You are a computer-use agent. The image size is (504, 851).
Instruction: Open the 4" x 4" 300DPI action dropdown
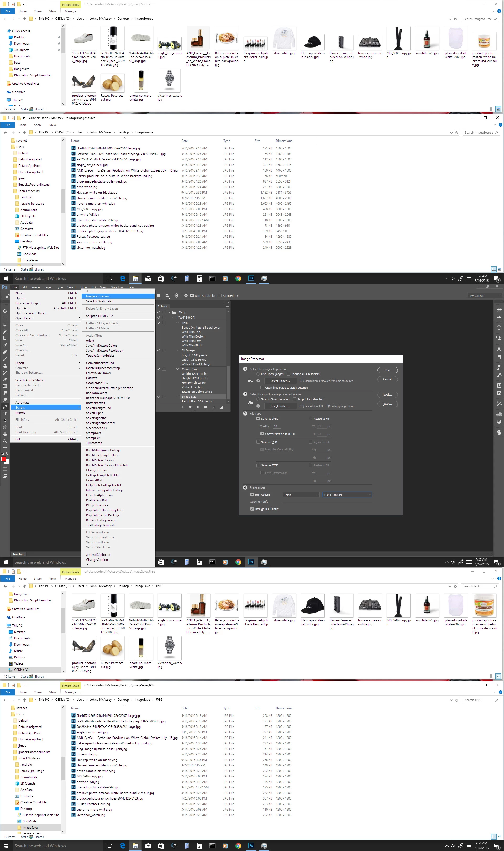pos(347,495)
